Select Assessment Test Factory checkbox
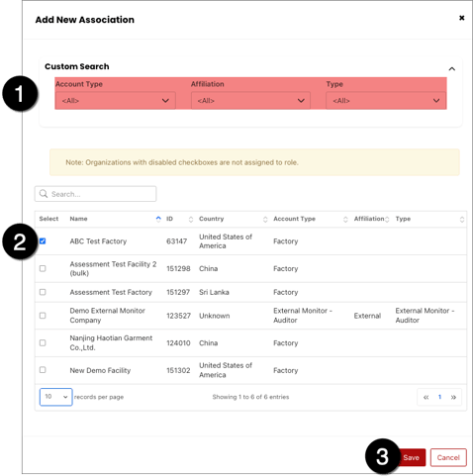 point(43,292)
